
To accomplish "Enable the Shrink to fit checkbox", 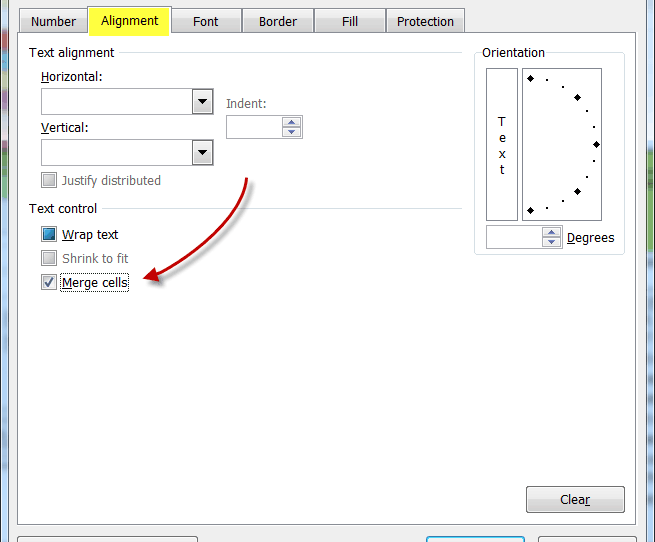I will tap(49, 258).
